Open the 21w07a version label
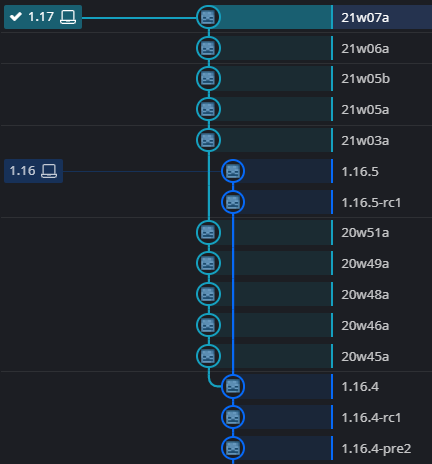This screenshot has height=464, width=432. pos(365,18)
